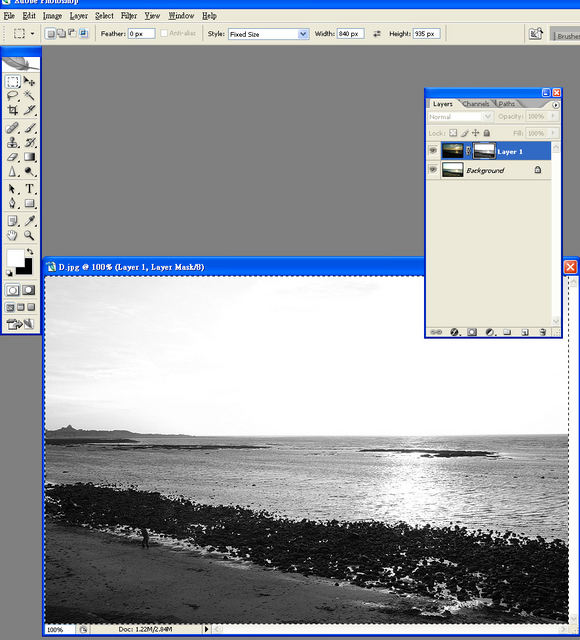Image resolution: width=580 pixels, height=640 pixels.
Task: Open the Layer menu
Action: point(79,16)
